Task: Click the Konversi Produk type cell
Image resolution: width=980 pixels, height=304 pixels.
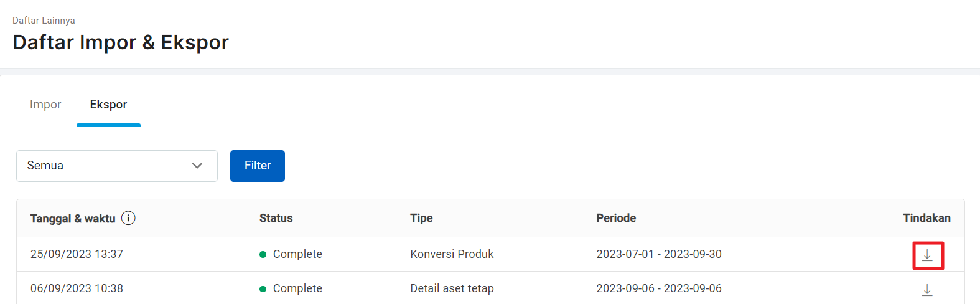Action: point(452,254)
